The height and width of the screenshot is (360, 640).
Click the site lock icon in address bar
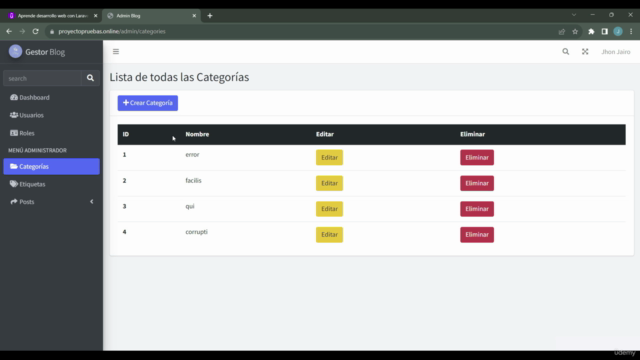coord(52,31)
